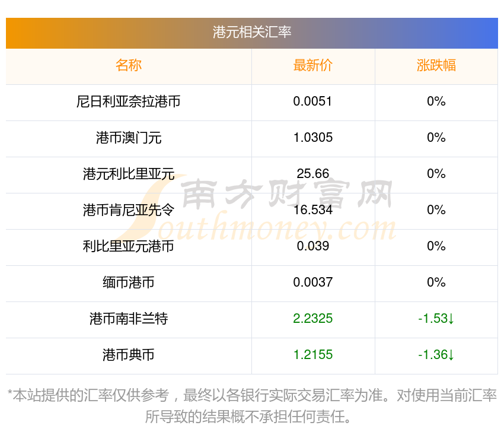Click the -1.53↓ change value
Image resolution: width=504 pixels, height=435 pixels.
(436, 319)
